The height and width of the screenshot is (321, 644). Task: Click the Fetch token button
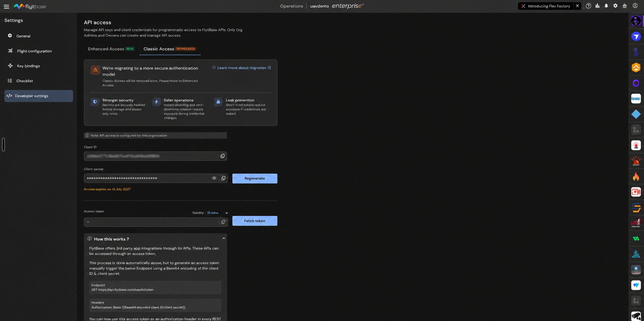point(255,221)
